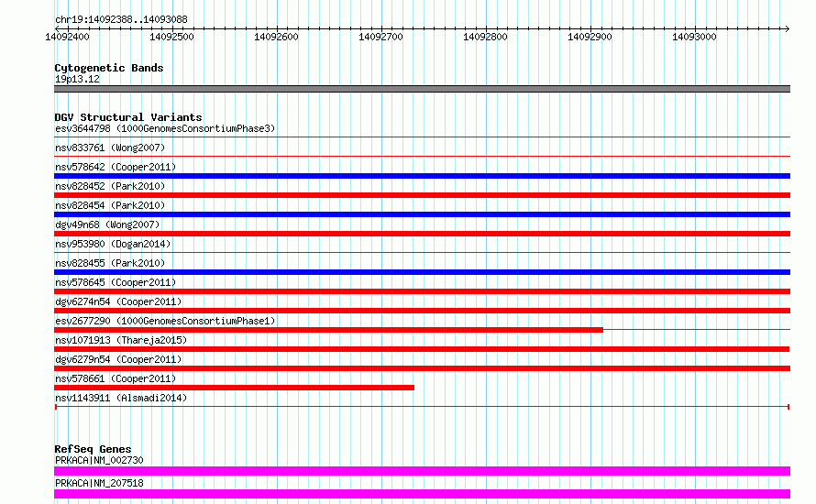Open the DGV Structural Variants track heading

[128, 117]
